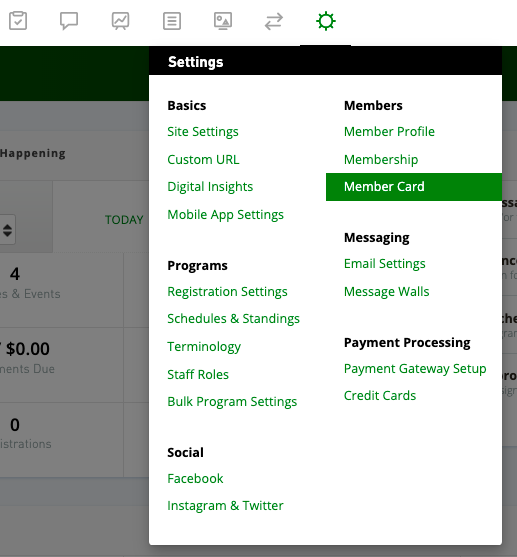Open the media image icon

223,21
